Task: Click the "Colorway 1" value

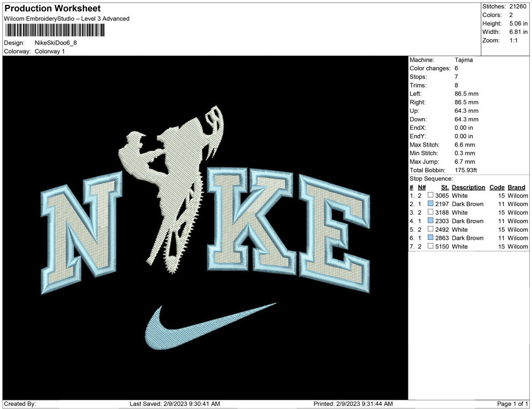Action: (49, 52)
